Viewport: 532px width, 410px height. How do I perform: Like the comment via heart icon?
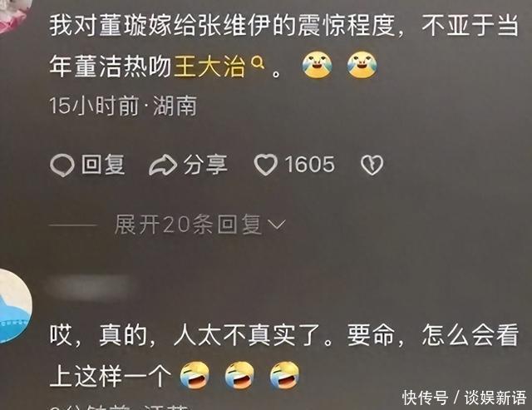pyautogui.click(x=266, y=165)
